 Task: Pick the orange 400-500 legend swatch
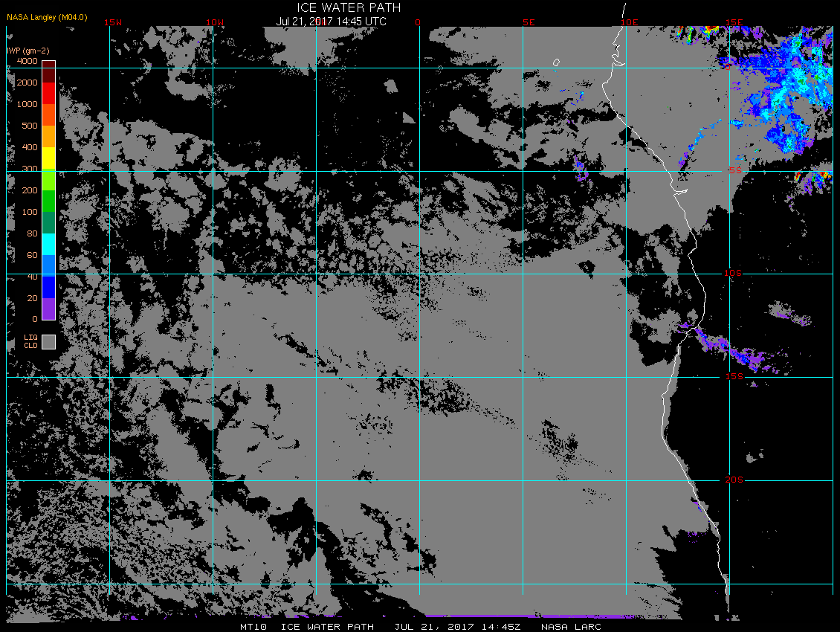pos(49,137)
